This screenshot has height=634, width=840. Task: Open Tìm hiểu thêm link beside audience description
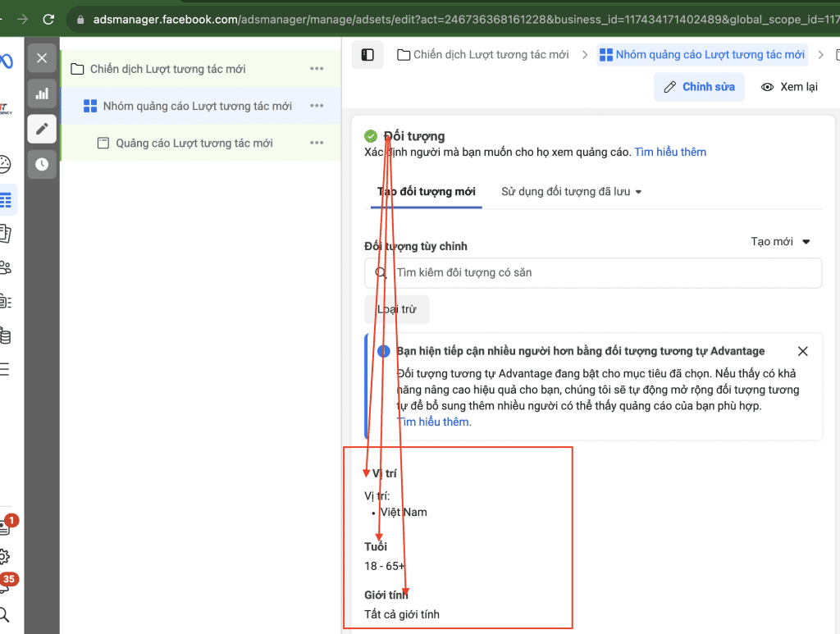[670, 152]
